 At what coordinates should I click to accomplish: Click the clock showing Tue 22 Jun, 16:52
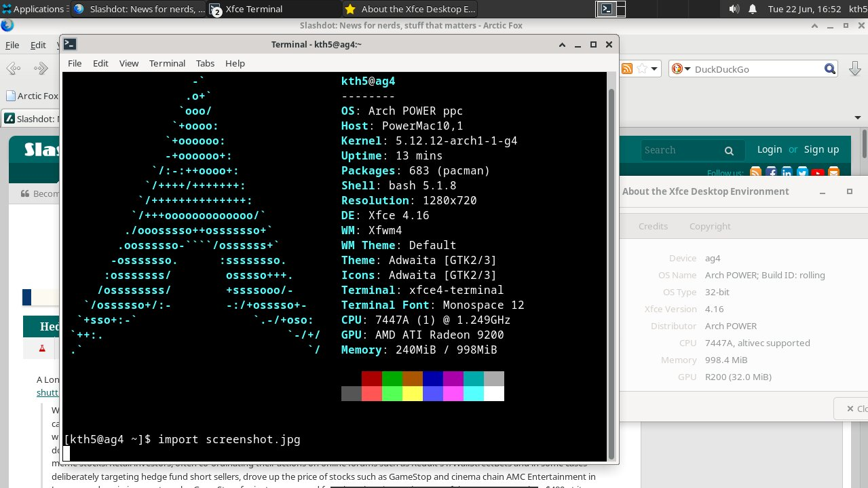[804, 9]
